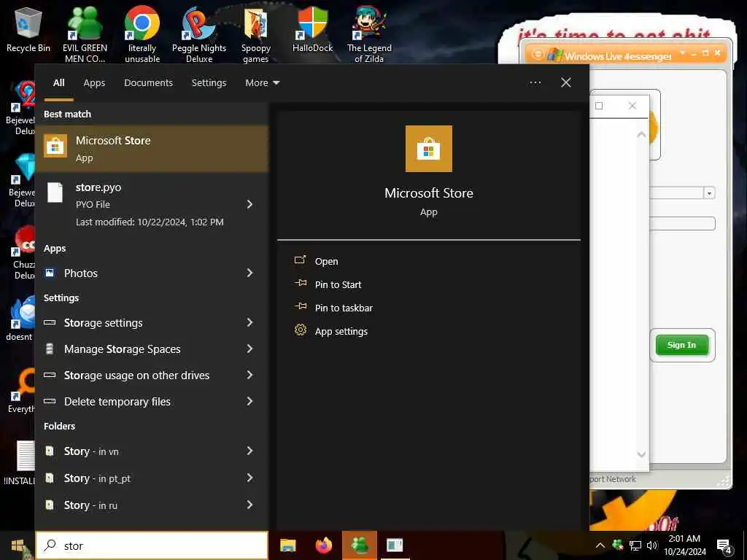Click large Microsoft Store preview icon

[x=429, y=149]
